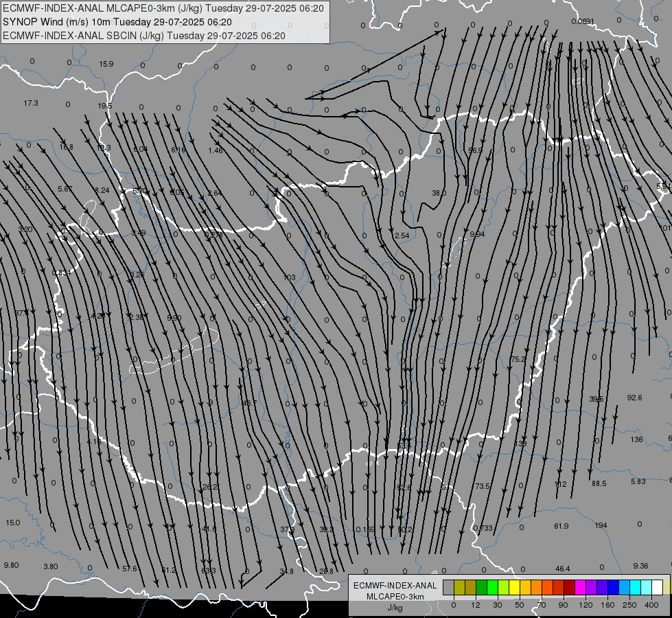This screenshot has height=618, width=672.
Task: Click the map value '75.2'
Action: tap(518, 359)
